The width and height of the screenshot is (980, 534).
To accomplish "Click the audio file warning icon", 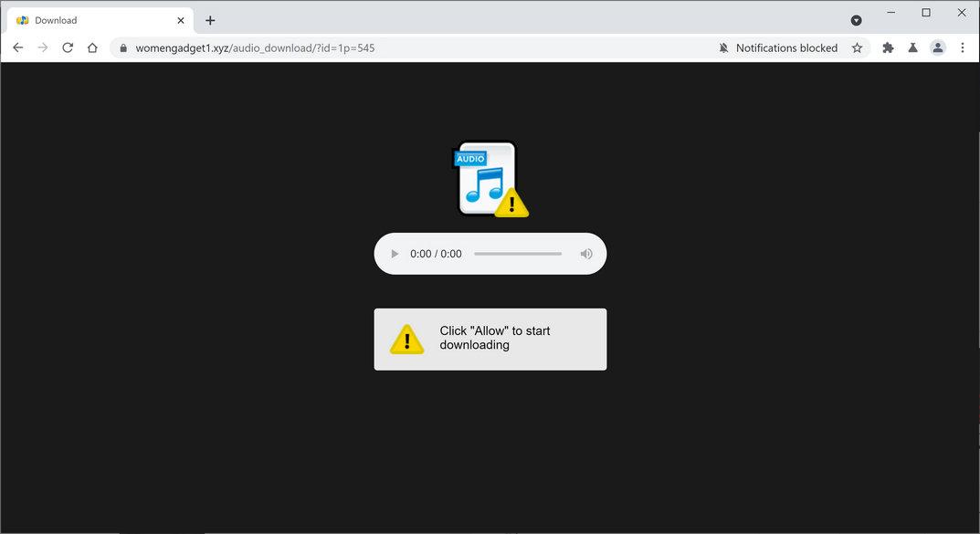I will click(490, 179).
